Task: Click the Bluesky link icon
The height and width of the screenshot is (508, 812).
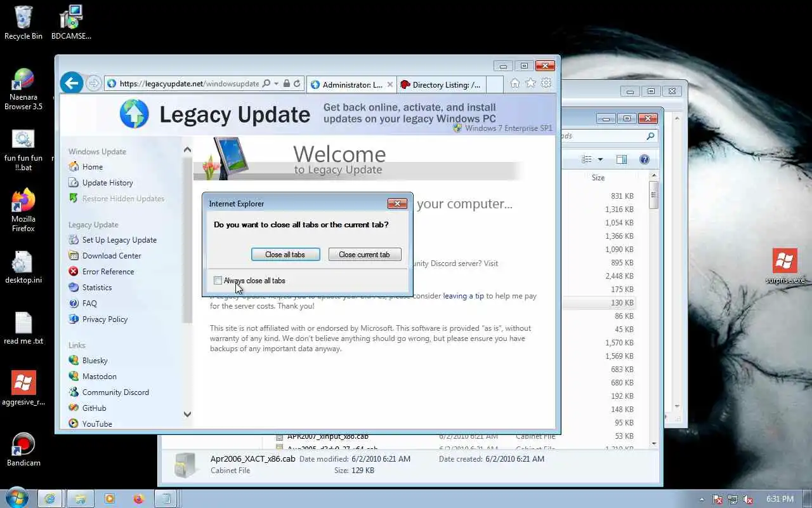Action: coord(74,361)
